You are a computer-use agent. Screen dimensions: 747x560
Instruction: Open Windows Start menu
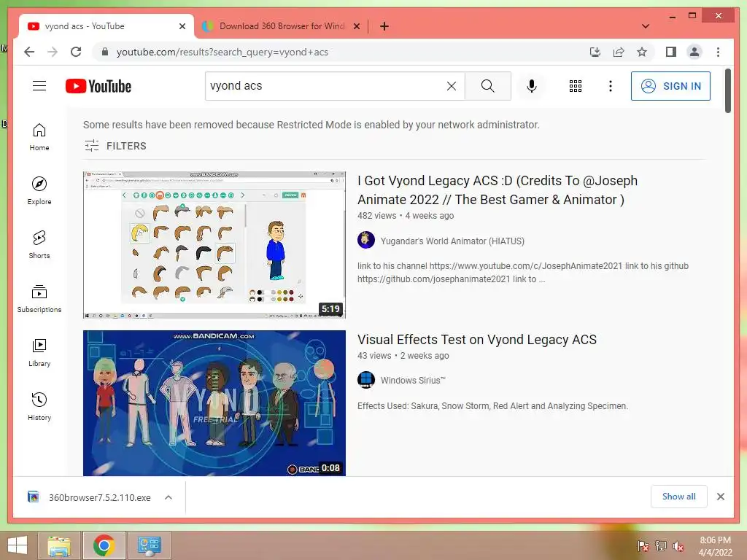pyautogui.click(x=18, y=545)
